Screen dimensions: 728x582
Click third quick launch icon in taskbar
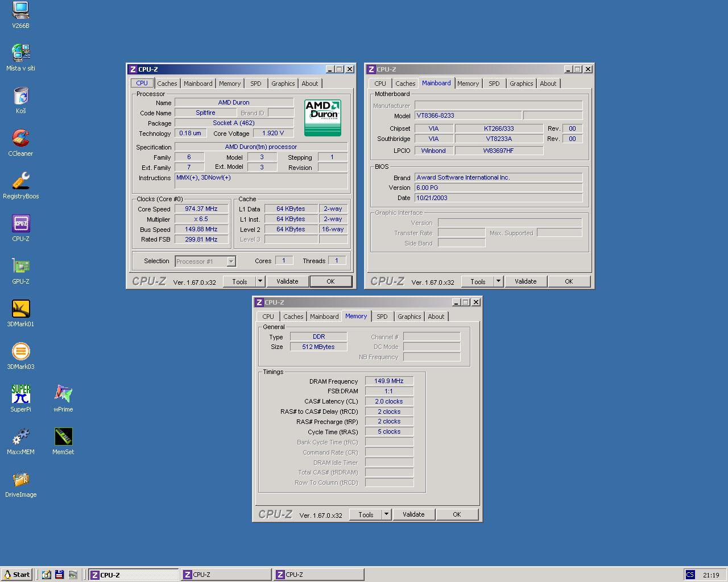coord(73,575)
